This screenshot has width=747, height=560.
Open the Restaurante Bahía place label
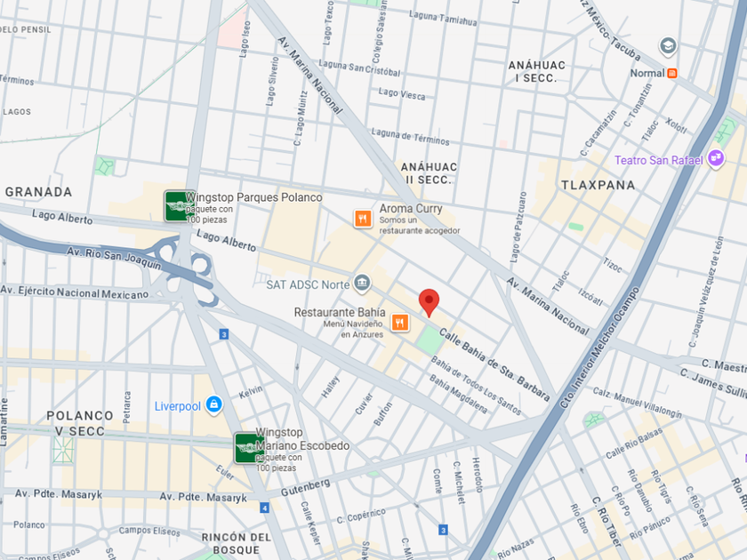(340, 312)
